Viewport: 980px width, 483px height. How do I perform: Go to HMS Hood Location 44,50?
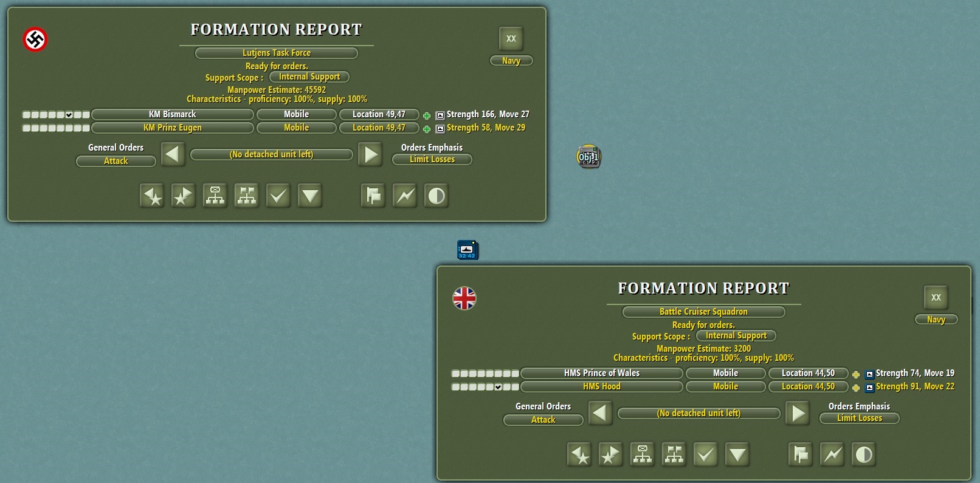point(809,386)
